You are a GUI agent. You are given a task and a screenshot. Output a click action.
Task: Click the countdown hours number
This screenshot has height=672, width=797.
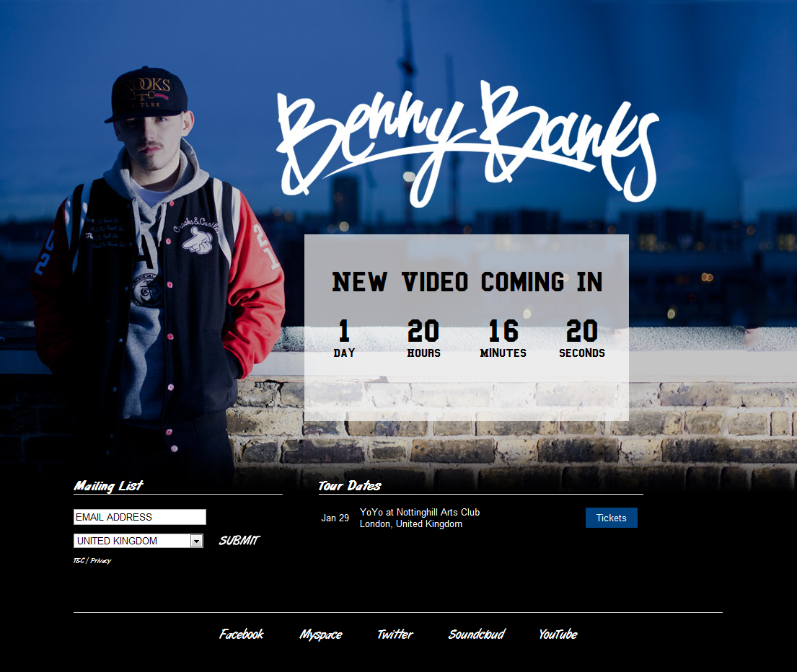click(423, 331)
